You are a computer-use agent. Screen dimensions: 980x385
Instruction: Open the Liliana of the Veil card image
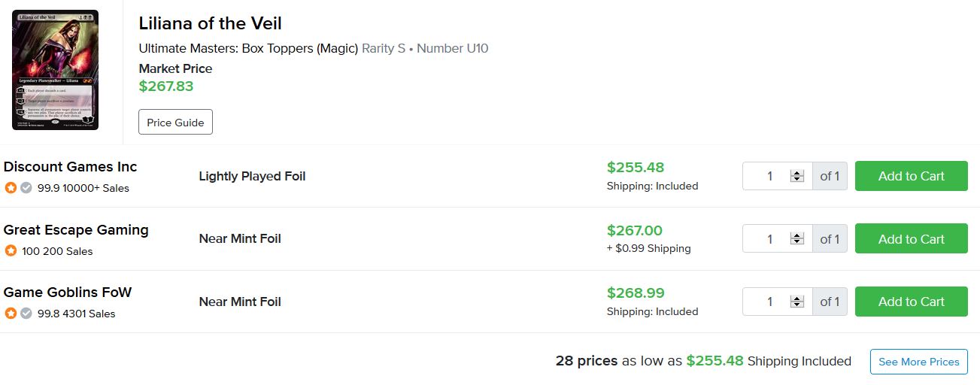(x=55, y=70)
